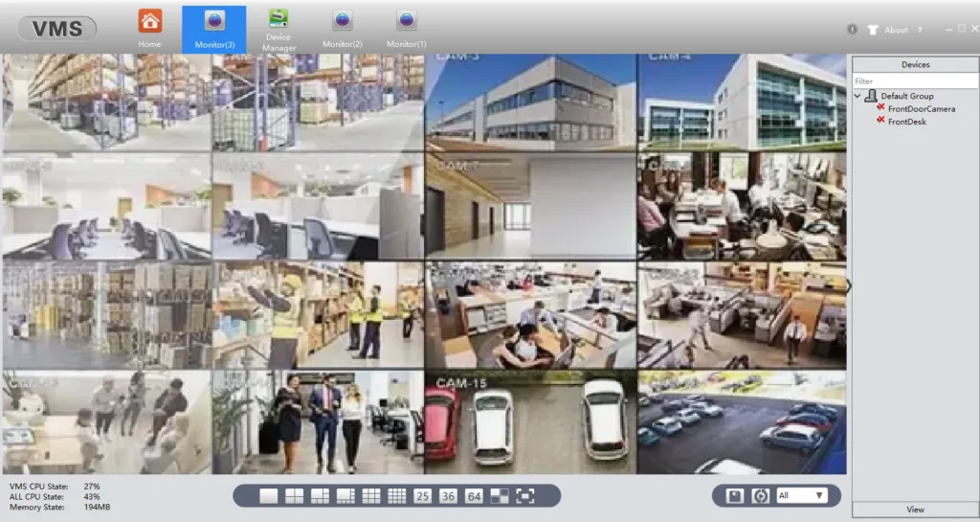Open the Home tab
Viewport: 980px width, 522px height.
[x=149, y=28]
